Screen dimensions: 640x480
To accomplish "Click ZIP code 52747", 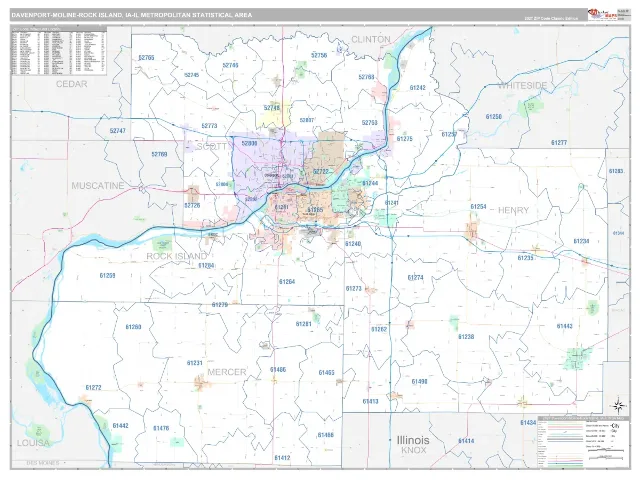I will [118, 131].
